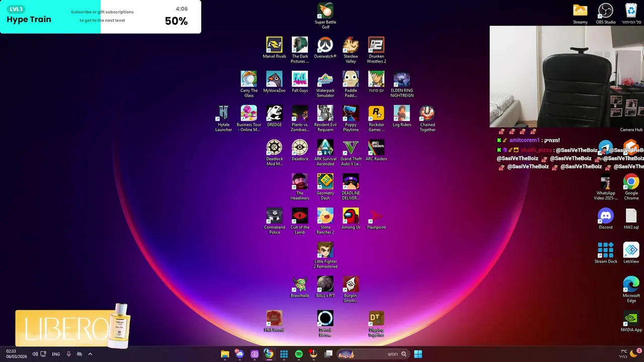
Task: Open the Chained Together shortcut
Action: tap(427, 118)
